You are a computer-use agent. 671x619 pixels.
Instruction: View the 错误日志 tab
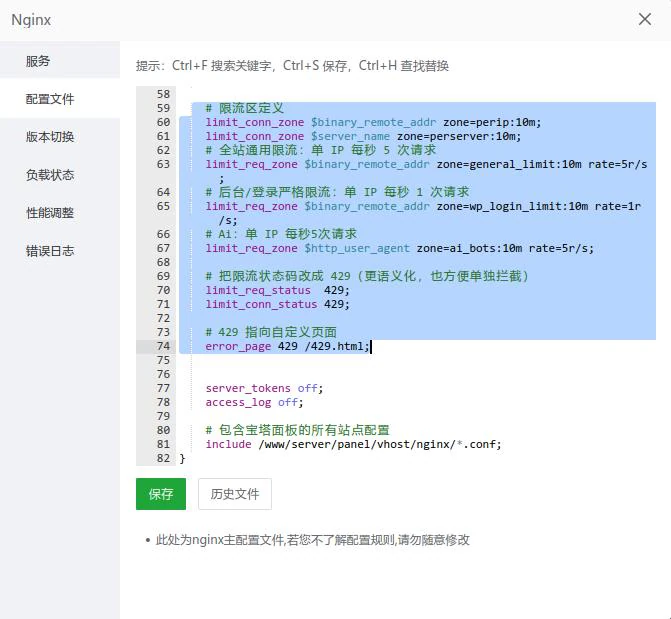[60, 250]
